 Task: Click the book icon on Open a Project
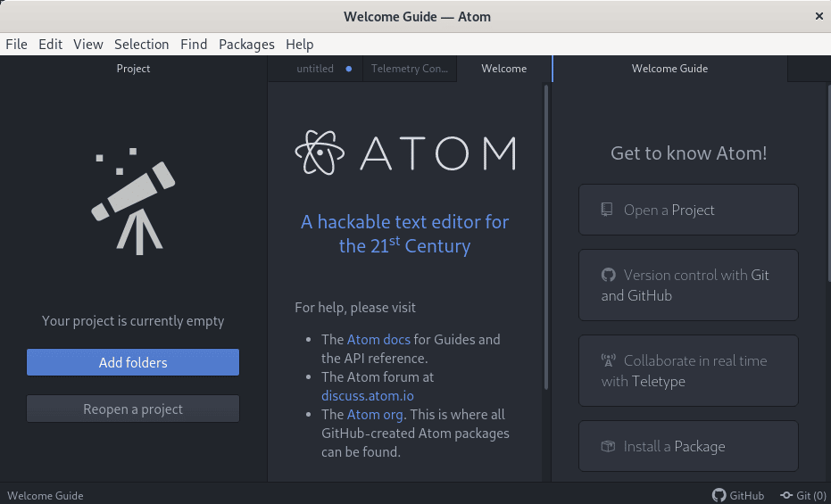[x=607, y=209]
